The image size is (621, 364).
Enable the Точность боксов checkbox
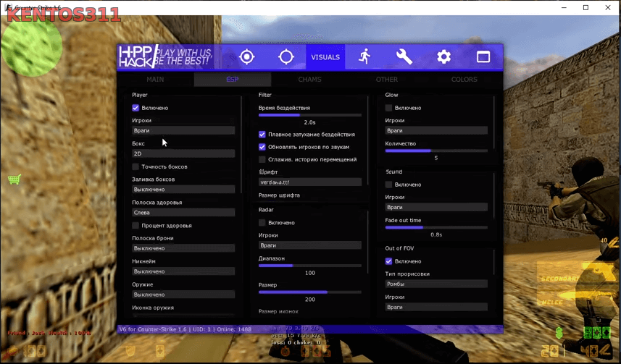(136, 166)
